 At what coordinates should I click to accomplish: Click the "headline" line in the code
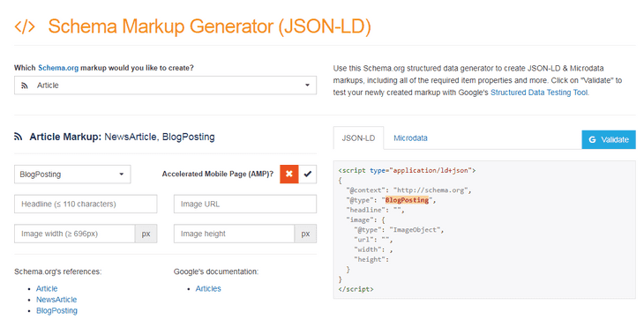376,210
